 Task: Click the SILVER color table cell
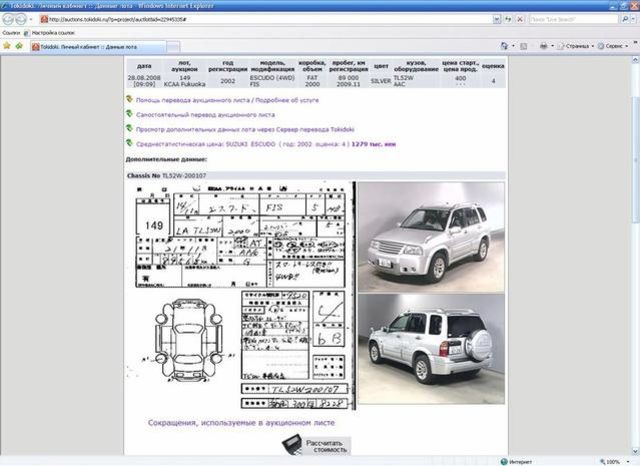coord(381,81)
